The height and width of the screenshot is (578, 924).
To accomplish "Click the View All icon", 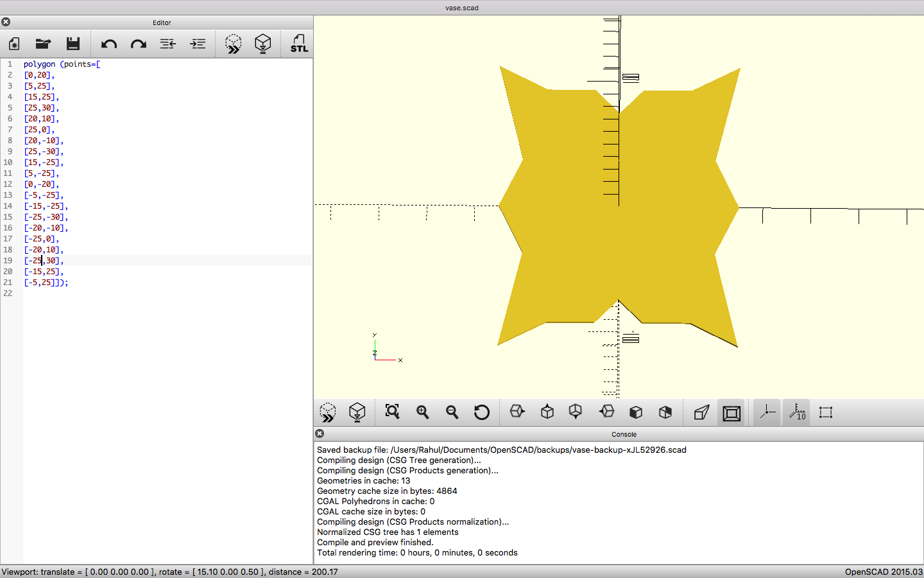I will [392, 412].
